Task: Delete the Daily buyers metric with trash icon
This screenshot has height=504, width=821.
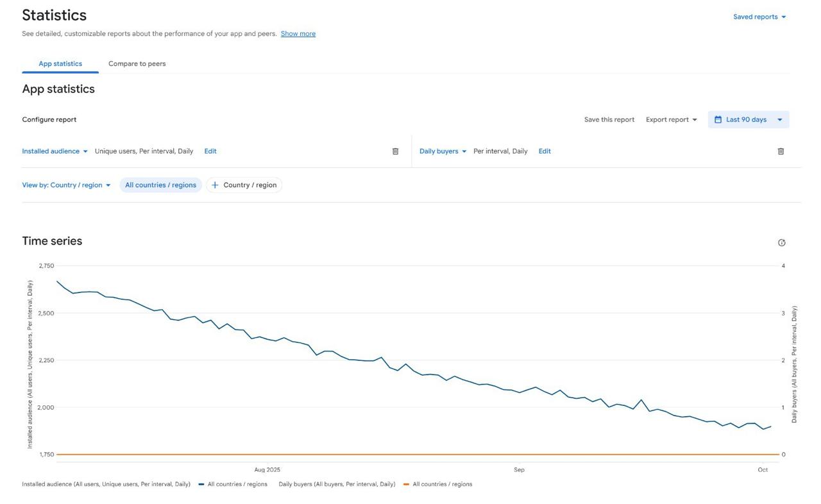Action: click(781, 151)
